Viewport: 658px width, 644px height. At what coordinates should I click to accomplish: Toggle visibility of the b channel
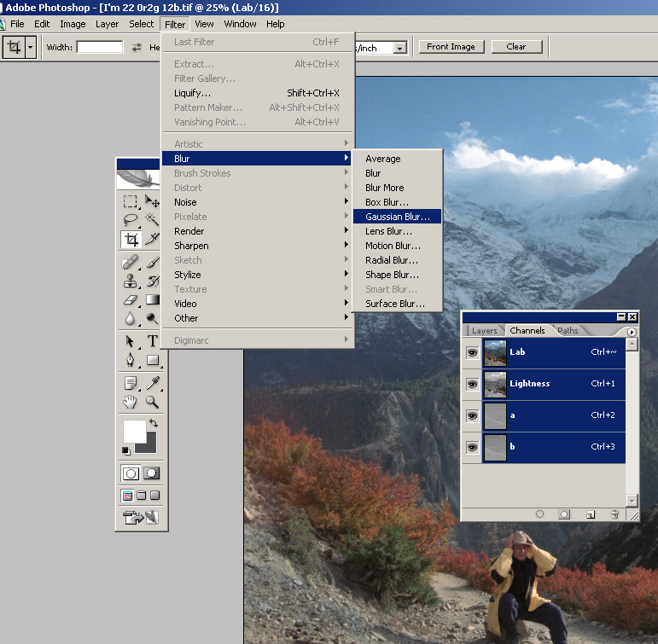click(471, 447)
